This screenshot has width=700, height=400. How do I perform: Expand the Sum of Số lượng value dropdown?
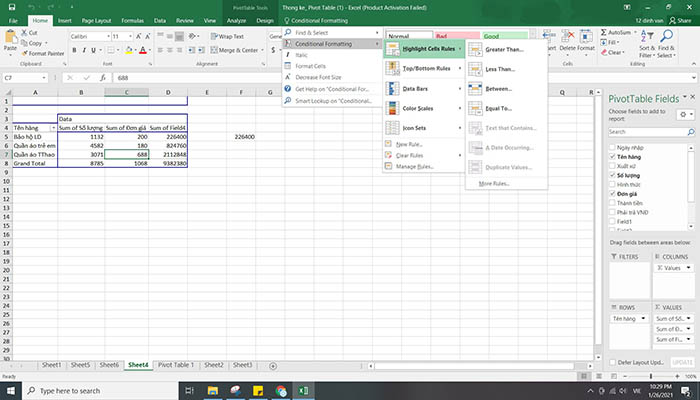pos(688,318)
